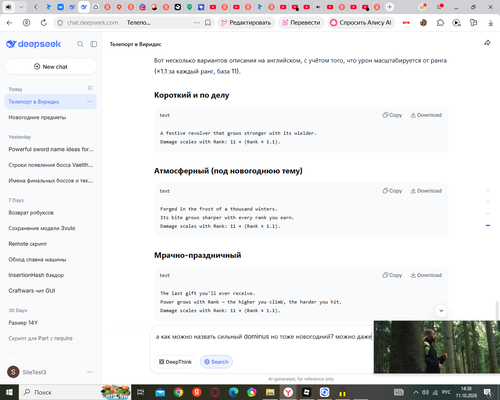Switch to the active DeepSeek browser tab
The height and width of the screenshot is (400, 500).
coord(84,7)
